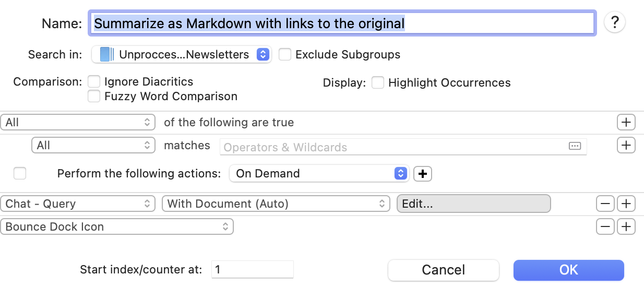Add a match condition with the plus icon
This screenshot has height=287, width=644.
click(626, 145)
